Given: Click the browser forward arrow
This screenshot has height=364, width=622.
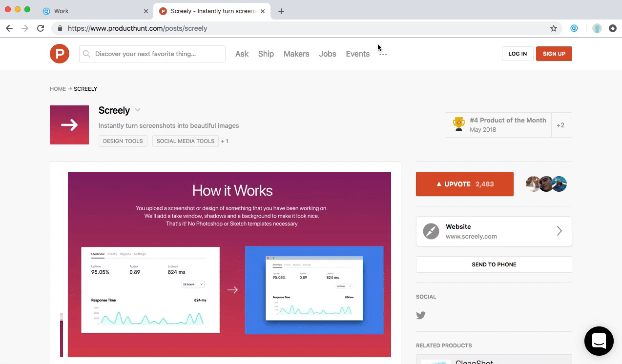Looking at the screenshot, I should click(25, 28).
